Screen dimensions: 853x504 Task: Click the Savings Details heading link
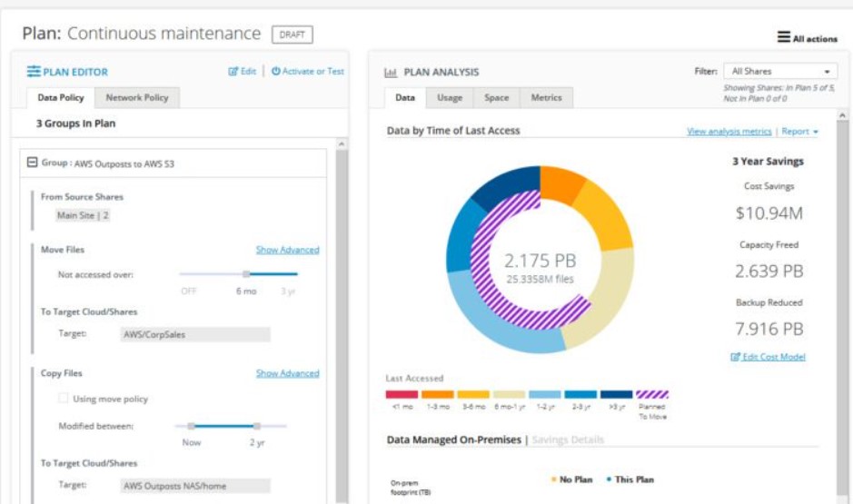pos(568,440)
